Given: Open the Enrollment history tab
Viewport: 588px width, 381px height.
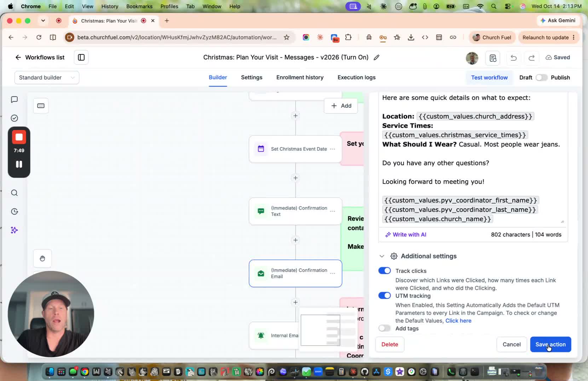Looking at the screenshot, I should point(300,77).
